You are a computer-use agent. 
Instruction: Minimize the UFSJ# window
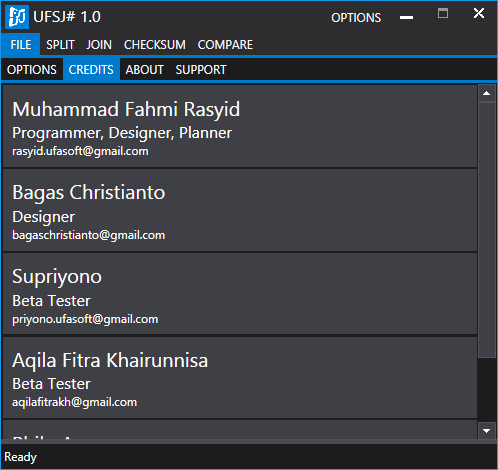[x=406, y=17]
